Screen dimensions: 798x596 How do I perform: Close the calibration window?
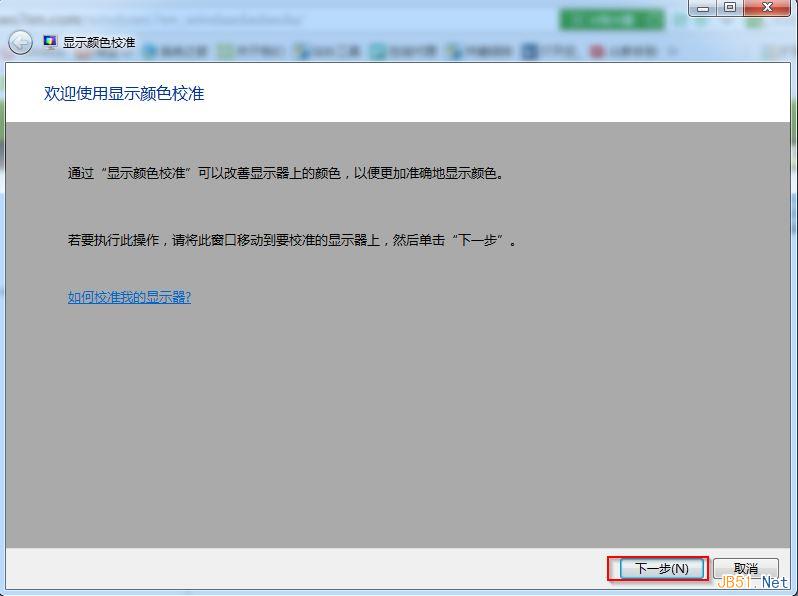(767, 8)
